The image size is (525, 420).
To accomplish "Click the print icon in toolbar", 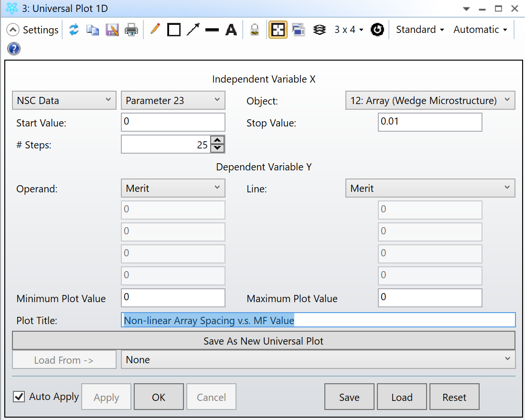I will coord(131,30).
